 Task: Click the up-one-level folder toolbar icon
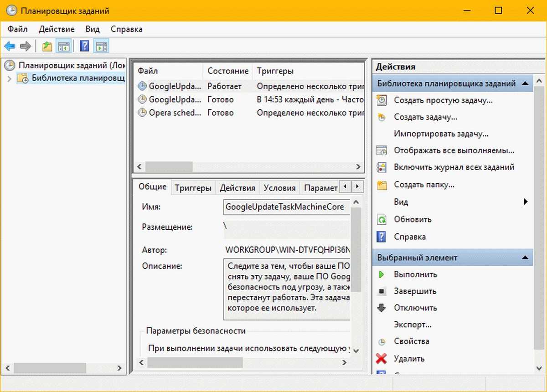[x=47, y=46]
